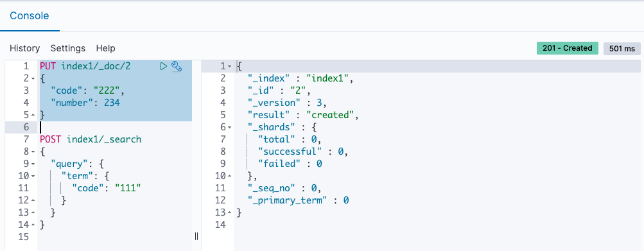Click the "_primary_term" : 0 response line
Image resolution: width=644 pixels, height=251 pixels.
click(298, 200)
